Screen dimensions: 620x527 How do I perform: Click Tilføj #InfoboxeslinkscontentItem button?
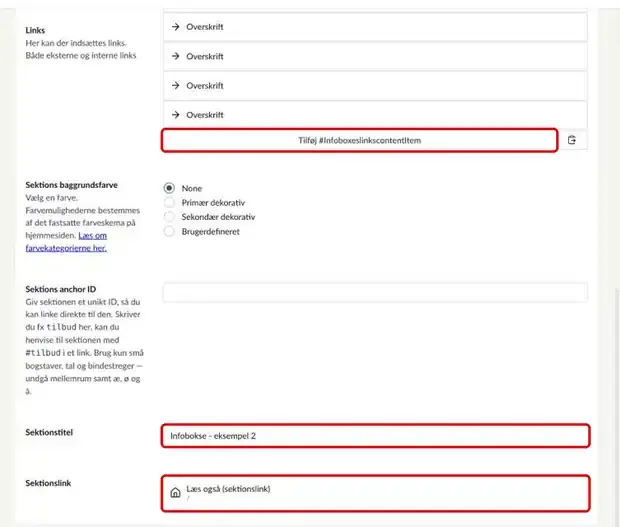point(359,140)
